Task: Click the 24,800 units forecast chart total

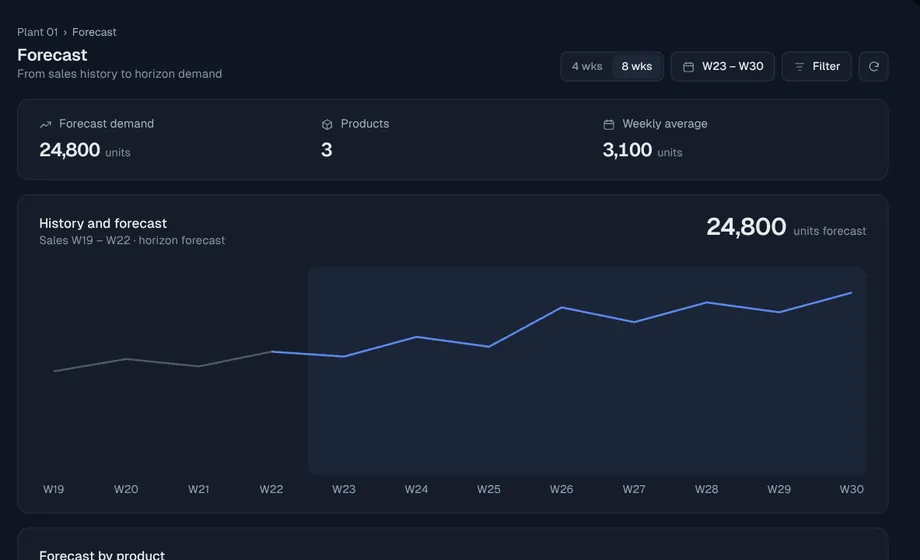Action: pyautogui.click(x=786, y=227)
